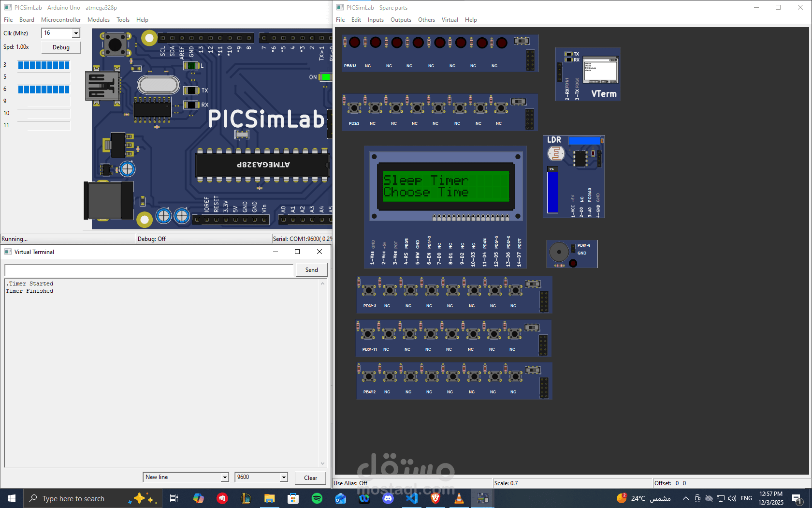Click the Virtual Terminal output scrollbar
Image resolution: width=812 pixels, height=508 pixels.
pos(322,374)
